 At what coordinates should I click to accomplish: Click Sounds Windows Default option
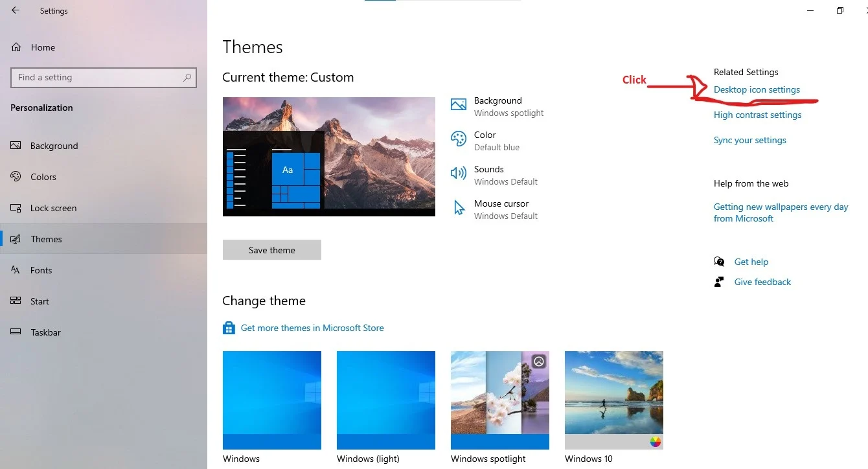pos(494,175)
